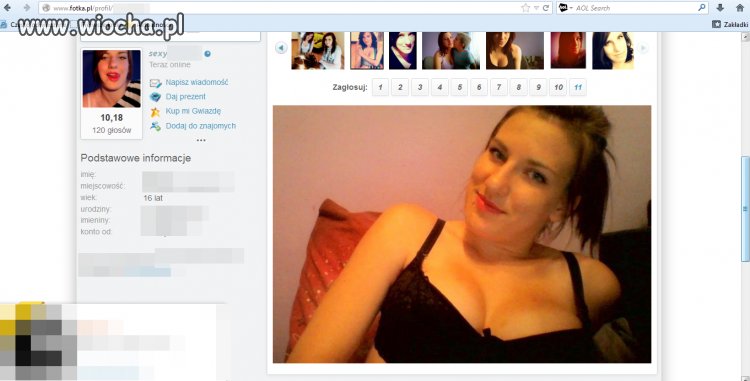Select the '10,18' rating score

point(111,118)
